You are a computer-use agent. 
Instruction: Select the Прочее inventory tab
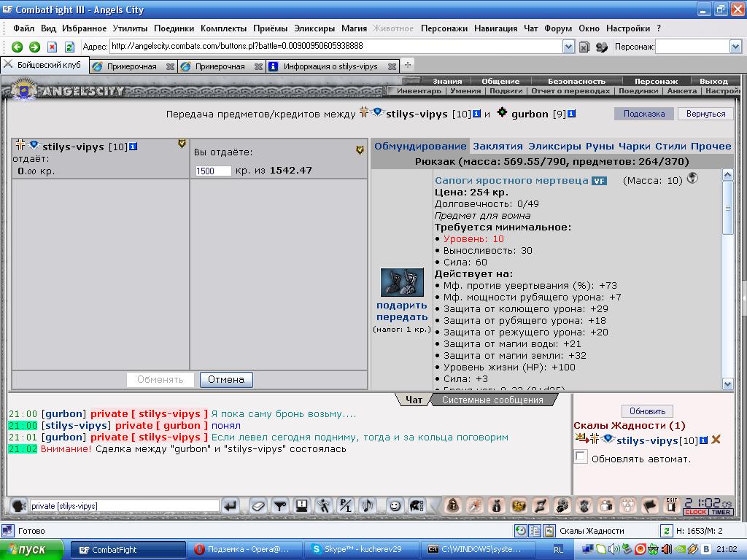711,146
